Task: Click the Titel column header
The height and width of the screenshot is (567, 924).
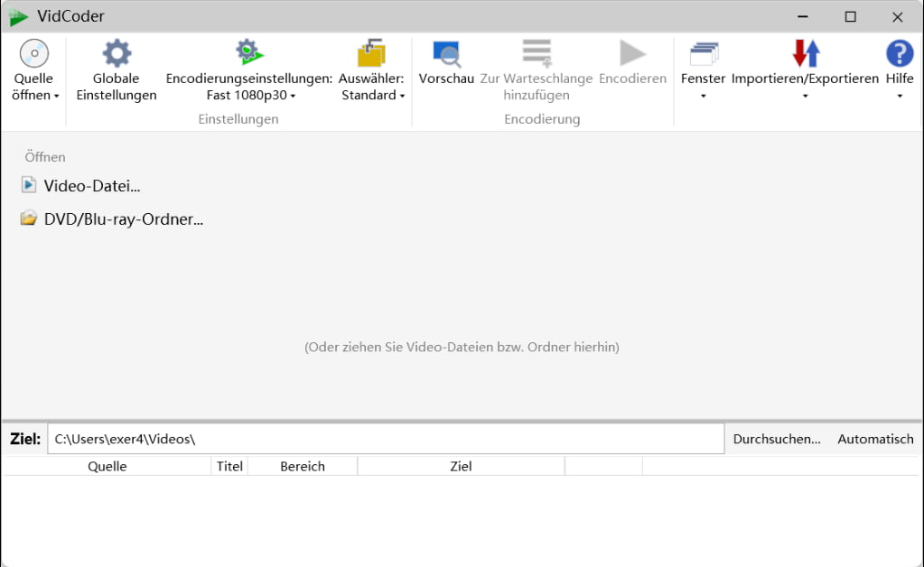Action: coord(229,466)
